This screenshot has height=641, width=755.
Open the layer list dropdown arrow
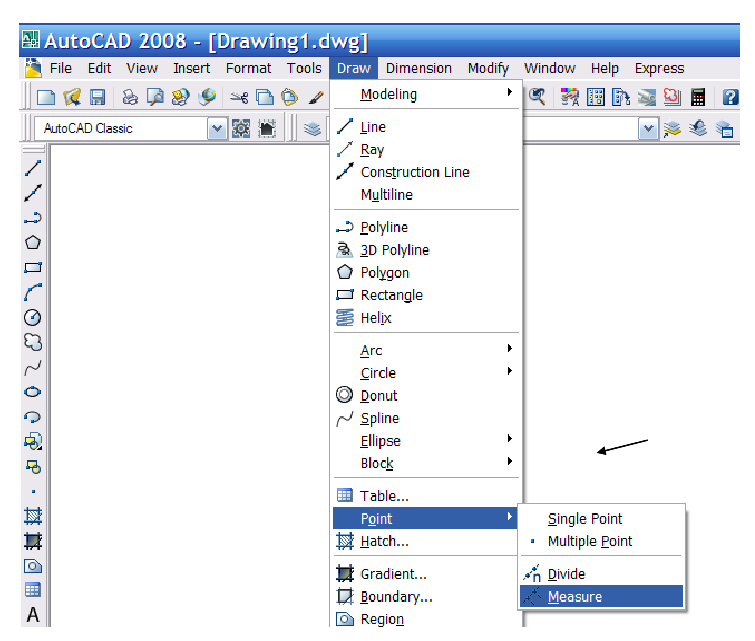point(649,129)
